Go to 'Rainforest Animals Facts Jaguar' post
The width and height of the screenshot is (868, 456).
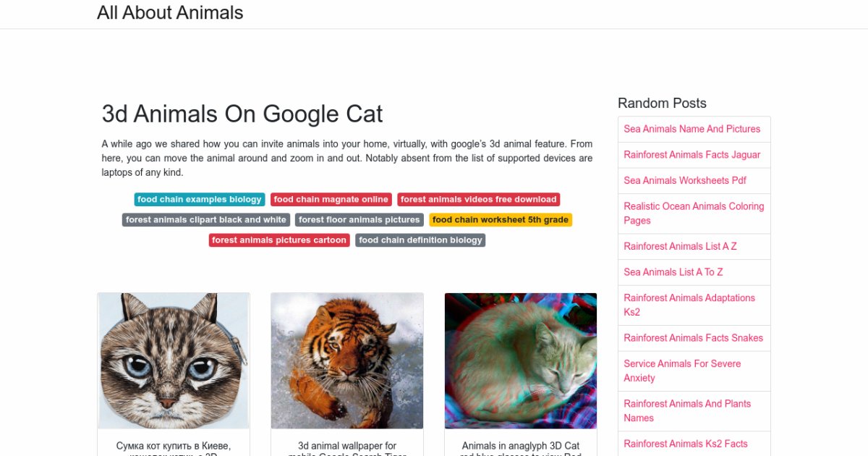[x=692, y=155]
